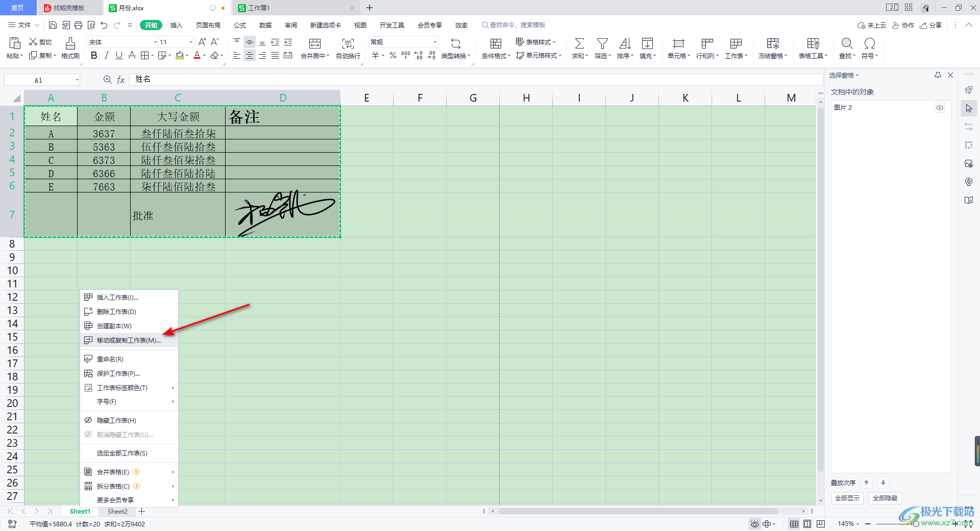Click the Undo arrow
The height and width of the screenshot is (531, 980).
(104, 25)
